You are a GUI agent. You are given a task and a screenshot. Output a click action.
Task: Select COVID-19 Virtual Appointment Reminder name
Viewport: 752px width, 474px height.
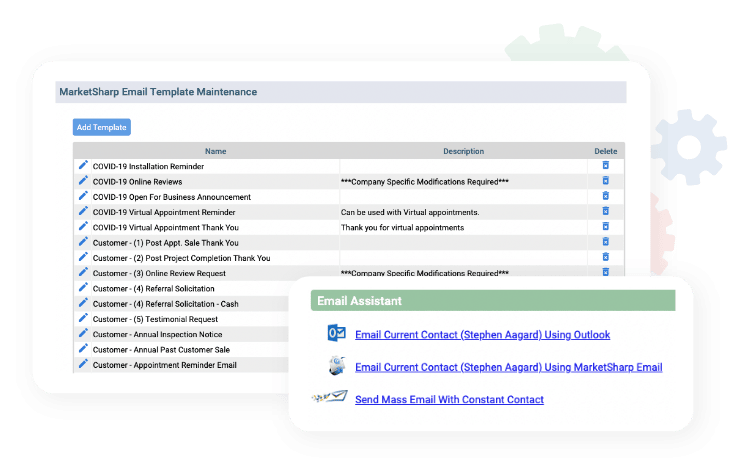164,212
